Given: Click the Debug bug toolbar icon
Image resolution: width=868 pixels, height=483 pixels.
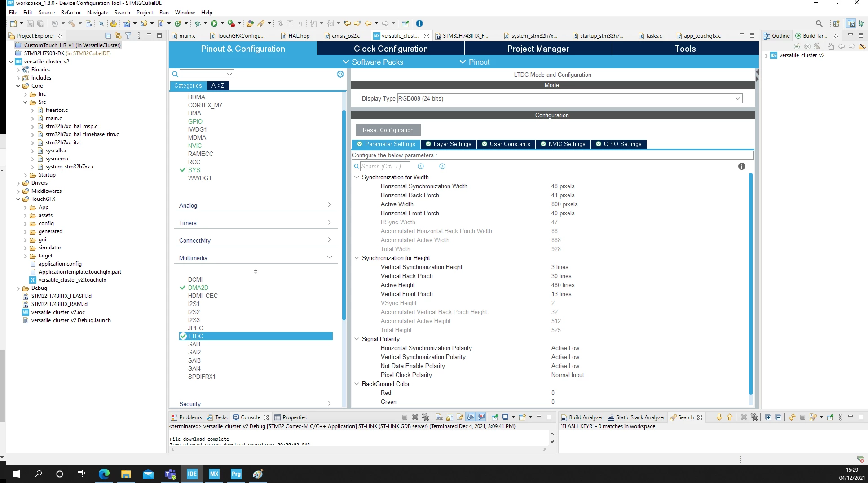Looking at the screenshot, I should [197, 23].
